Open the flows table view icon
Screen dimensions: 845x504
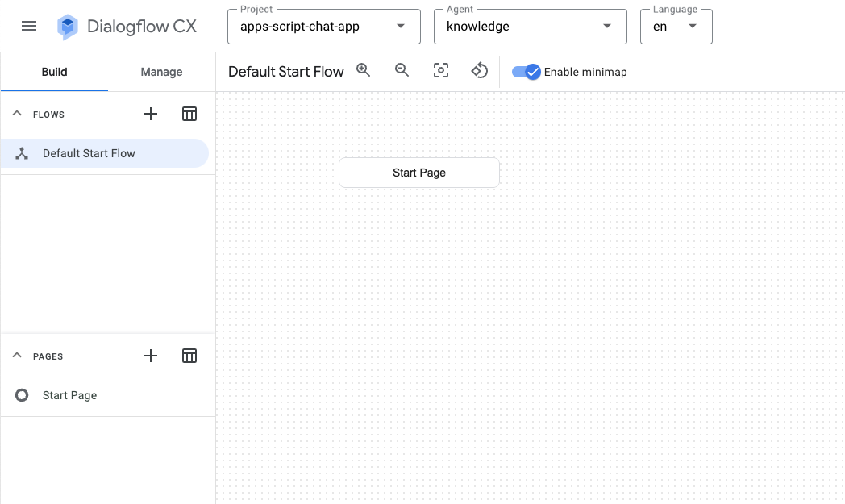189,115
